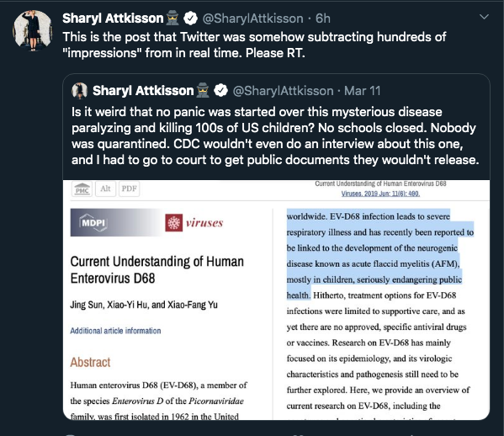Click the small avatar in quoted tweet
The height and width of the screenshot is (436, 504).
79,90
